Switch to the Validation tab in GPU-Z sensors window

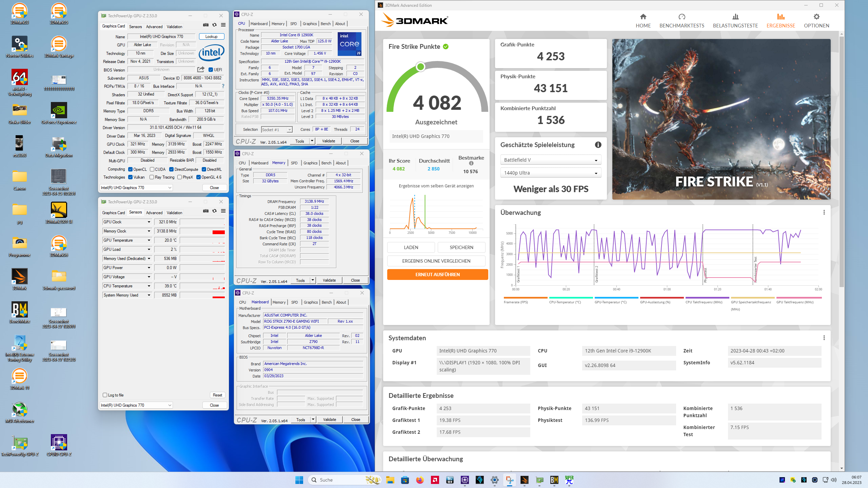[174, 213]
